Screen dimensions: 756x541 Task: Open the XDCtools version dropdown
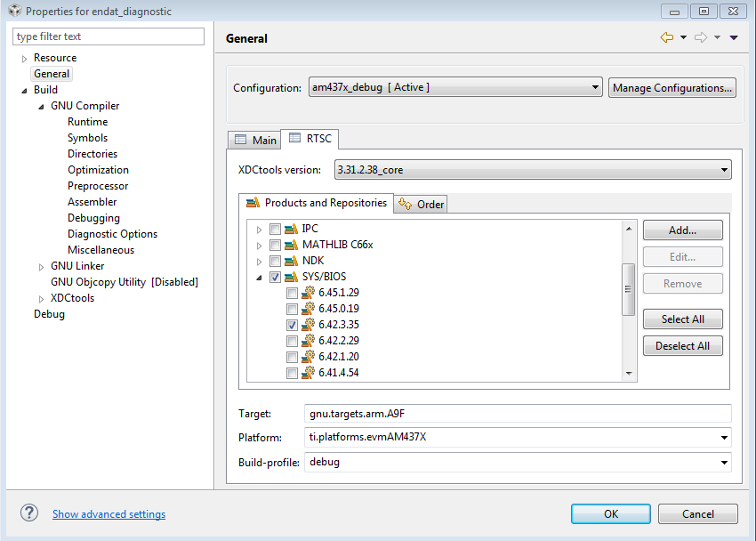pos(533,170)
